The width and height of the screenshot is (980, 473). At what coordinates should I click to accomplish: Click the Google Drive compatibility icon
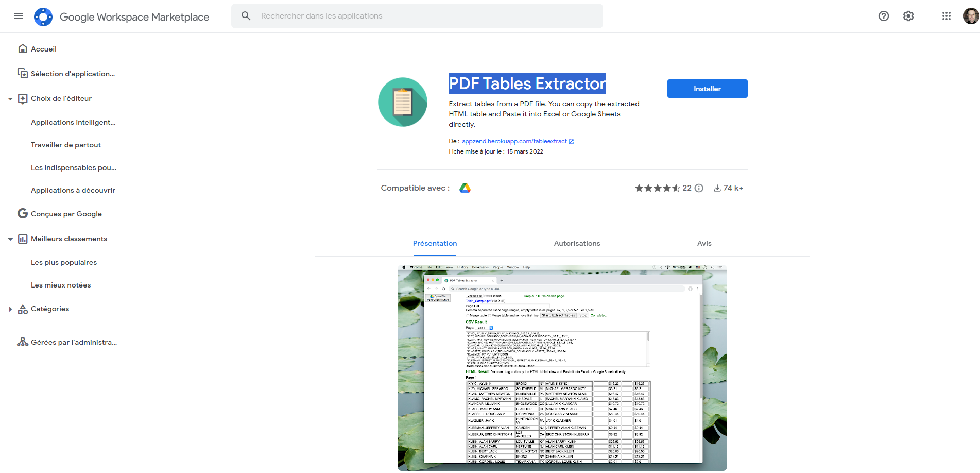(465, 188)
